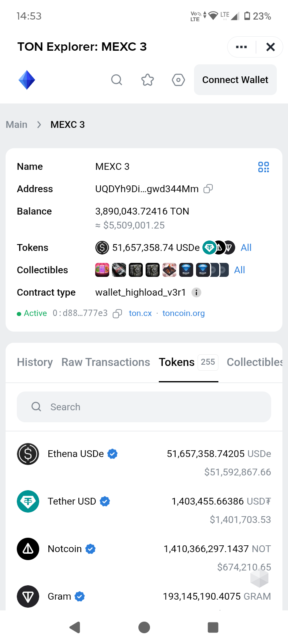Copy the raw 0:d88...777e3 address
Screen dimensions: 288x644
[117, 314]
